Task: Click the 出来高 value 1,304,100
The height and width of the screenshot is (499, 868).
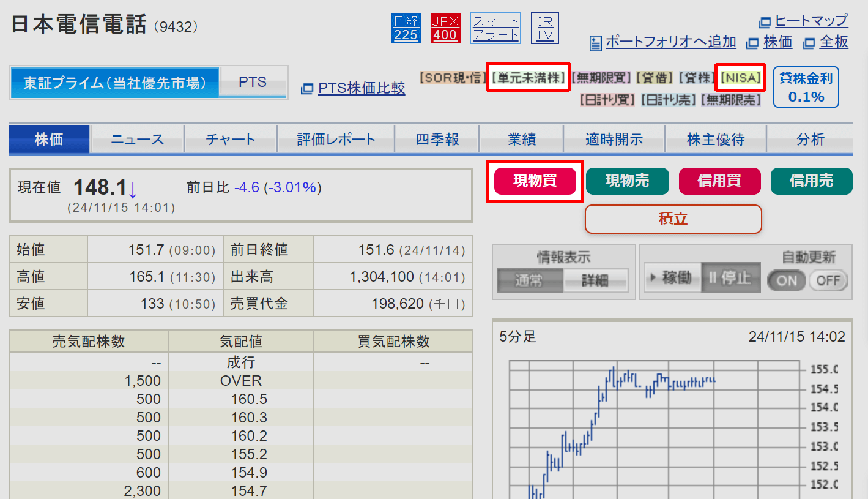Action: 382,277
